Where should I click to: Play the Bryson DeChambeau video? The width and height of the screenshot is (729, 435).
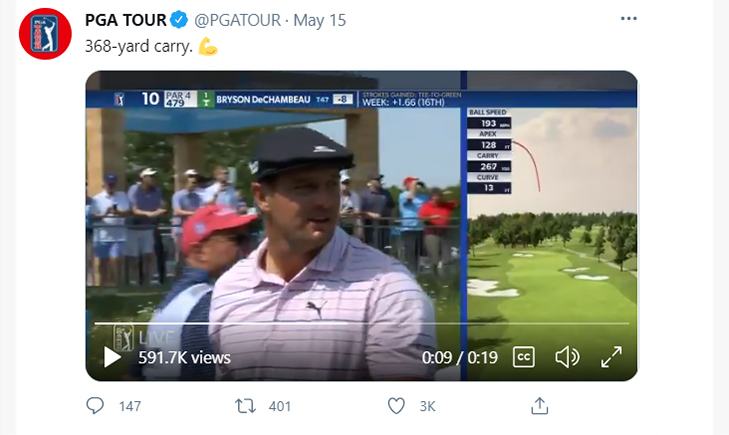click(x=112, y=357)
